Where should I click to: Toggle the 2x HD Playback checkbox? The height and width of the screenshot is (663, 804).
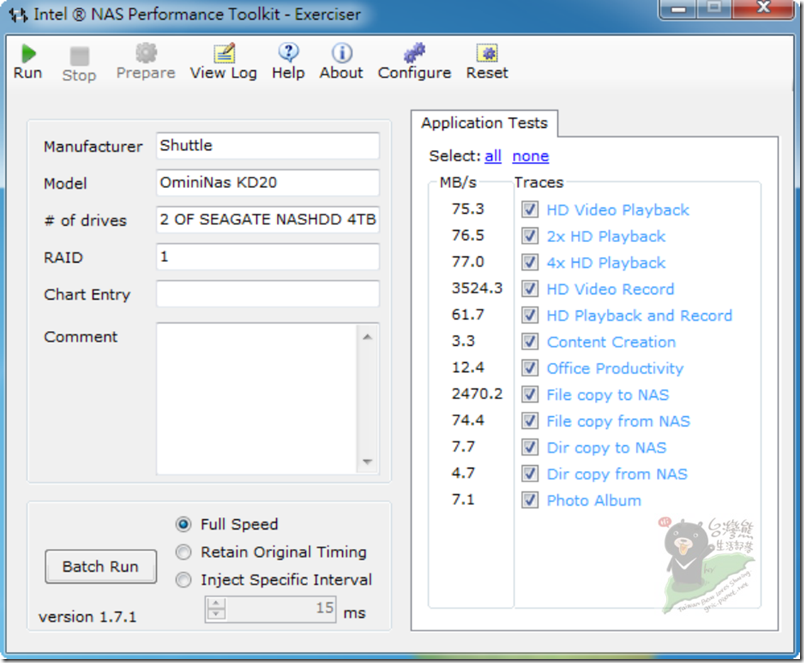(530, 236)
